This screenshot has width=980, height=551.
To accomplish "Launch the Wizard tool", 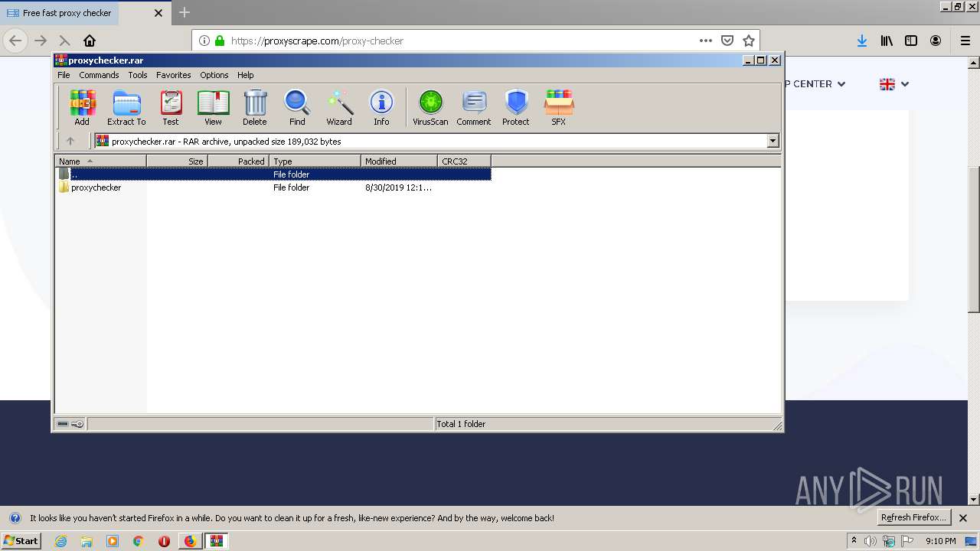I will click(339, 107).
